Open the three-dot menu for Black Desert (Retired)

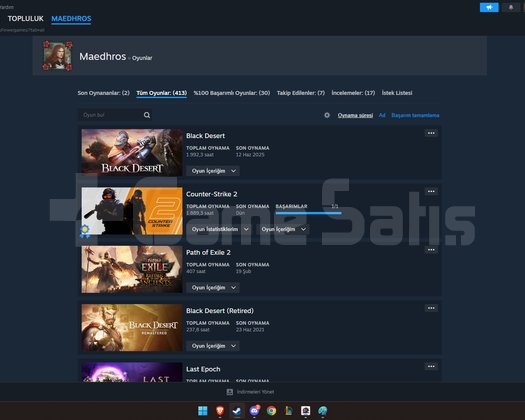[431, 308]
